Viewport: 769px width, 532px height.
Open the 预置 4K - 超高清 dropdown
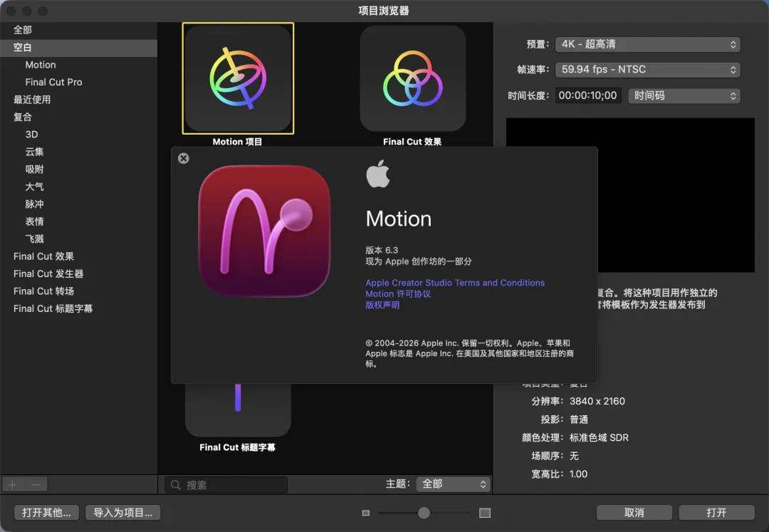[647, 44]
